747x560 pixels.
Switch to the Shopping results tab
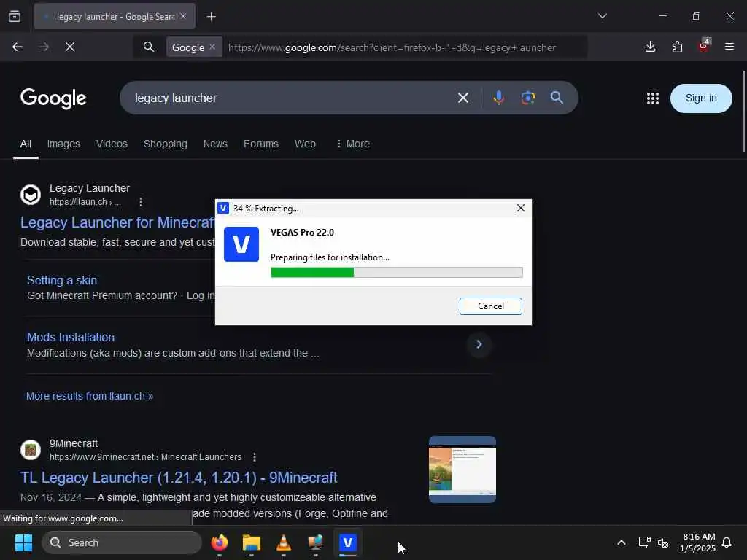pos(166,144)
